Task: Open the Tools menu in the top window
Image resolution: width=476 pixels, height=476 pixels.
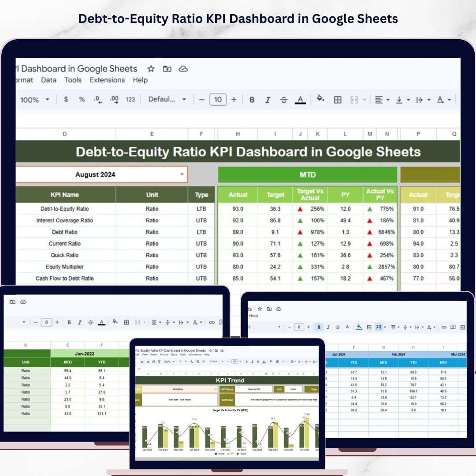Action: [73, 80]
